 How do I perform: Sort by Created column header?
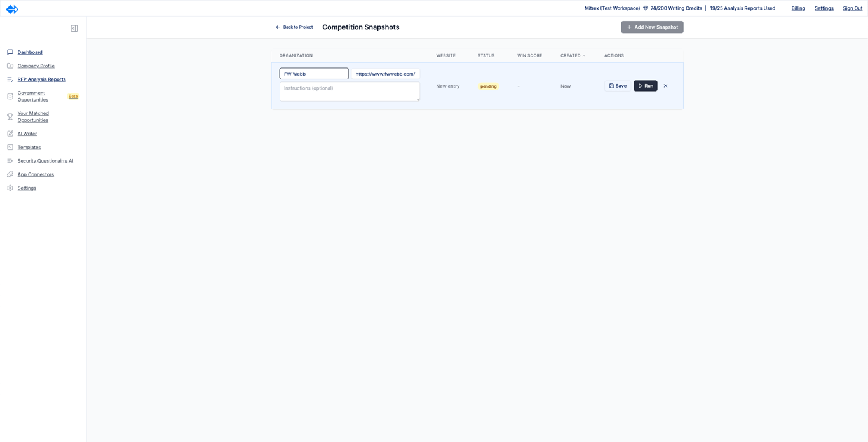(x=573, y=55)
